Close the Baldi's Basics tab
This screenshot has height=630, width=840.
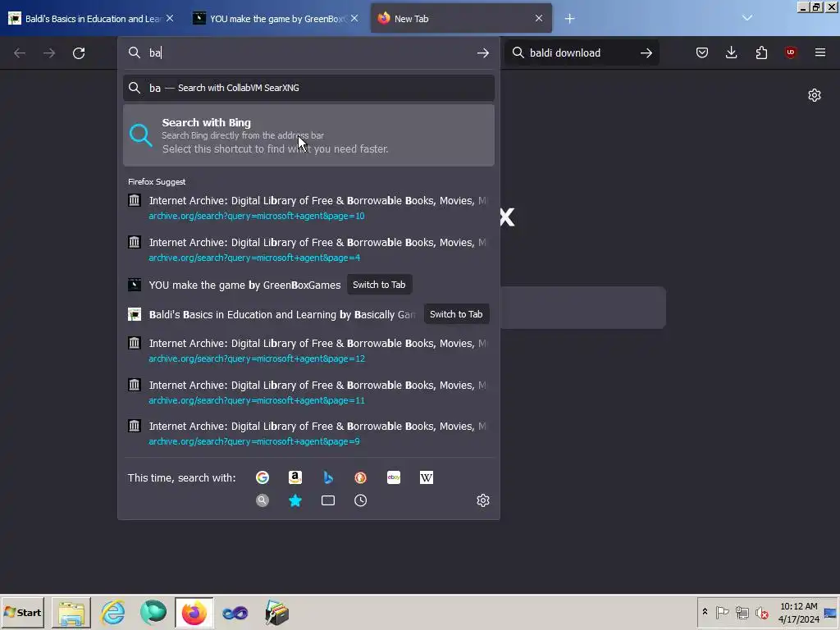pos(170,18)
